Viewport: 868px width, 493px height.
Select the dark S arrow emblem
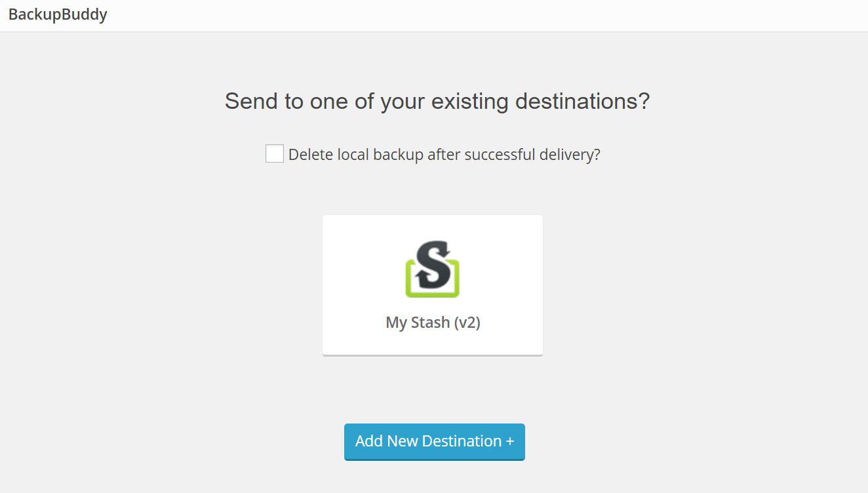click(x=433, y=264)
